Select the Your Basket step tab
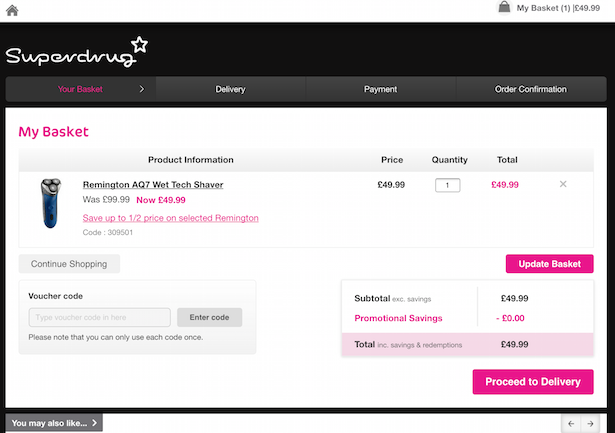The image size is (615, 433). (x=81, y=89)
